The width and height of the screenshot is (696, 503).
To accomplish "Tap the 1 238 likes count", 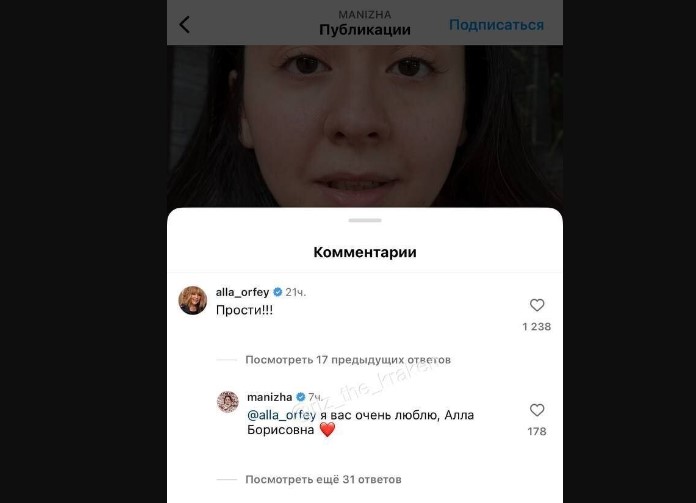I will 537,327.
